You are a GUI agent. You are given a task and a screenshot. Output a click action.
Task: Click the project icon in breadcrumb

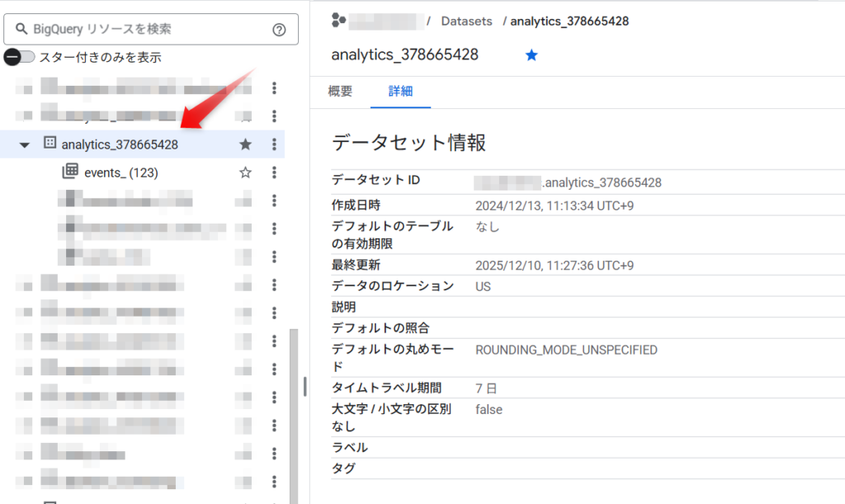[338, 21]
